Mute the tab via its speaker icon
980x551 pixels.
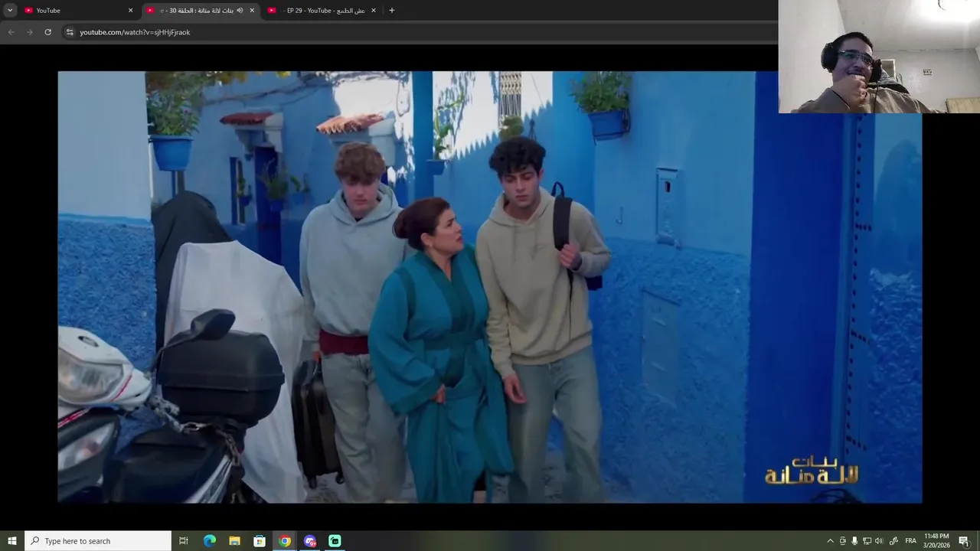pyautogui.click(x=240, y=11)
